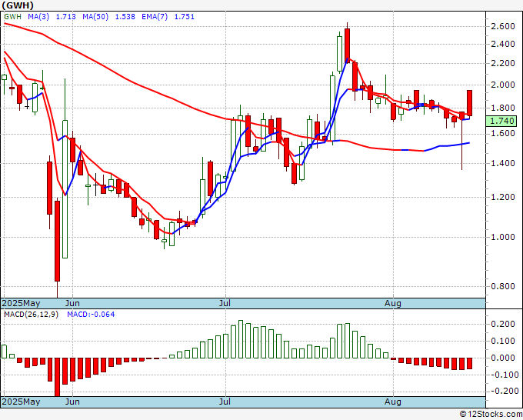Viewport: 523px width, 420px height.
Task: Click the EMA(7) value 1.751
Action: (x=185, y=17)
